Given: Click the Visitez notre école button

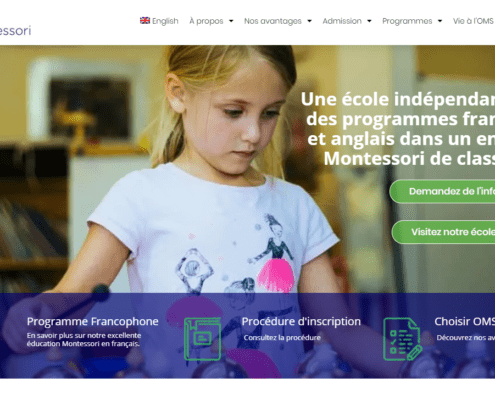Looking at the screenshot, I should [x=443, y=232].
